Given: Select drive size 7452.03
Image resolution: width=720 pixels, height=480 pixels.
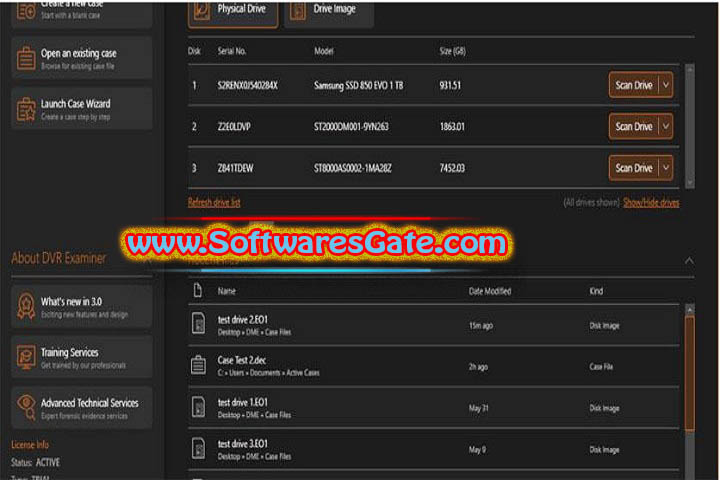Looking at the screenshot, I should tap(452, 168).
